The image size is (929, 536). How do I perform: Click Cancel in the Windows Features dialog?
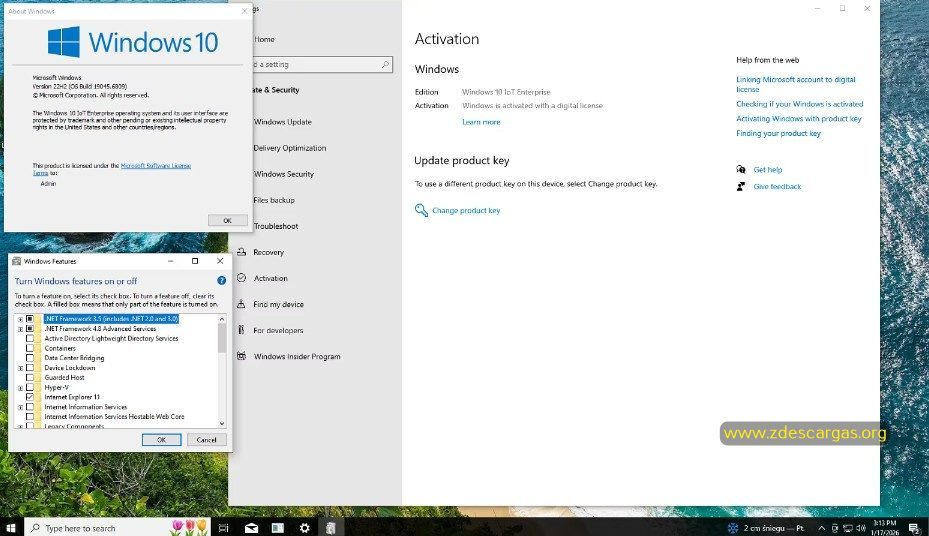206,439
